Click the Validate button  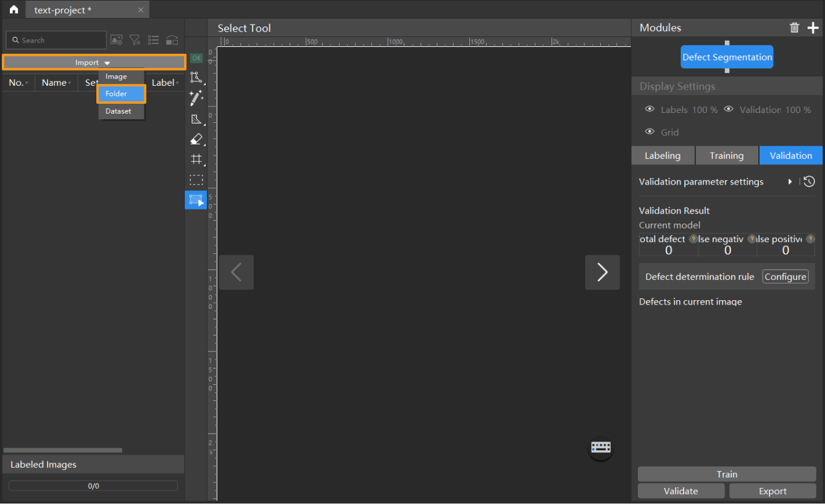click(x=681, y=491)
